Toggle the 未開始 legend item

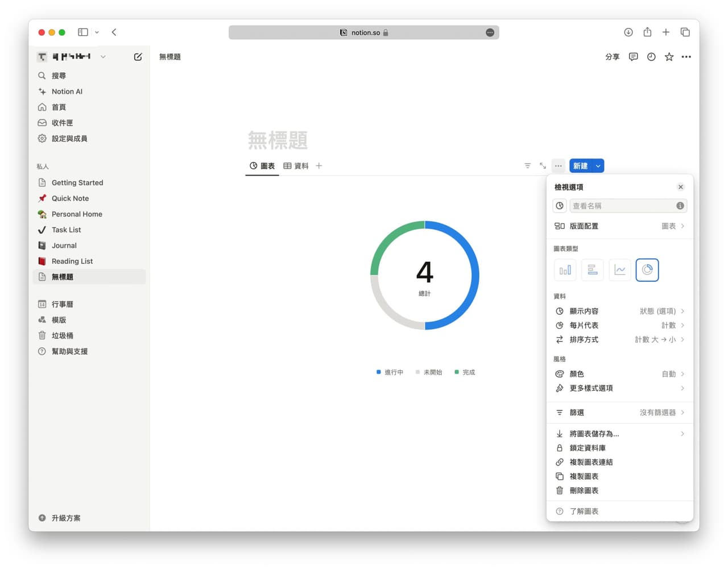coord(429,372)
